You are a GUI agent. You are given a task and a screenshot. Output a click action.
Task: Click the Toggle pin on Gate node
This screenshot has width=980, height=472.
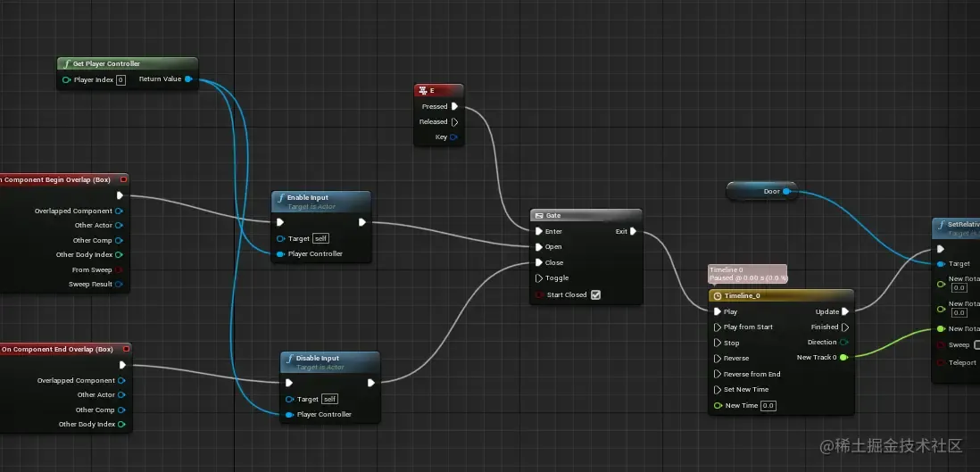[x=539, y=278]
